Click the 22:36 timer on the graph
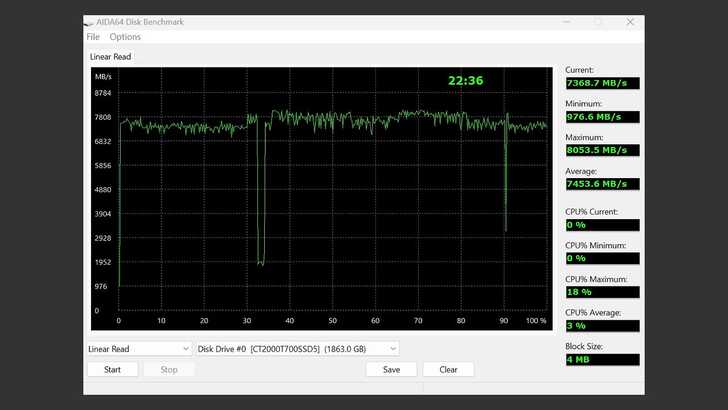This screenshot has height=410, width=728. (465, 81)
